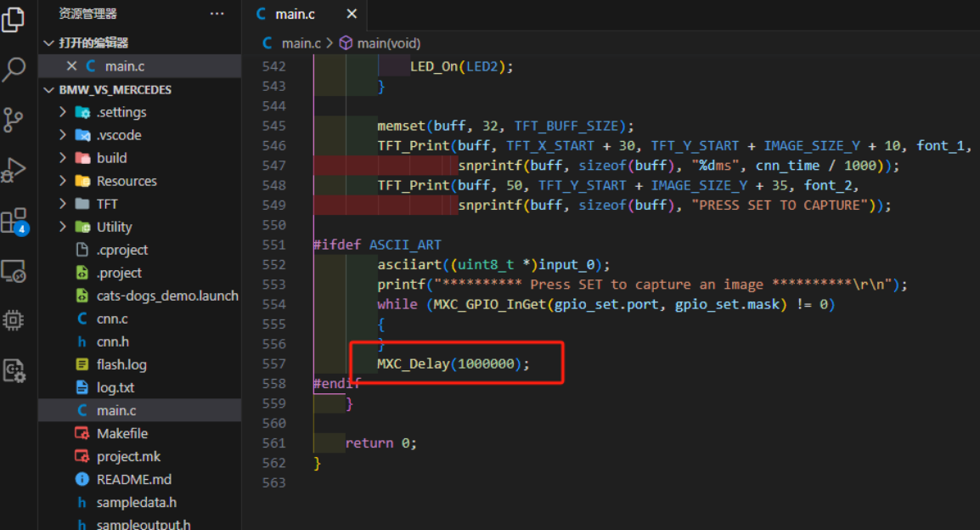Place cursor on MXC_Delay(1000000) call
Image resolution: width=980 pixels, height=530 pixels.
(453, 364)
